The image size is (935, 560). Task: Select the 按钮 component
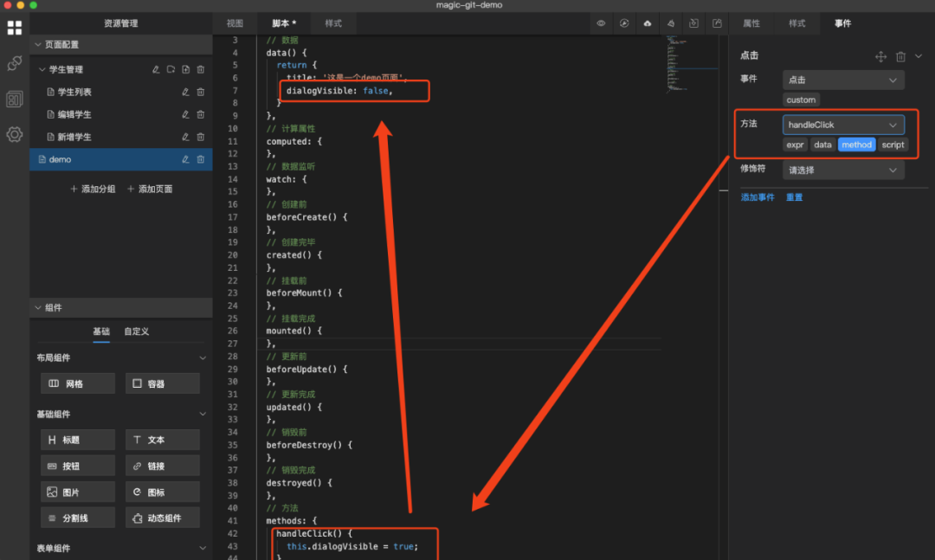(78, 466)
